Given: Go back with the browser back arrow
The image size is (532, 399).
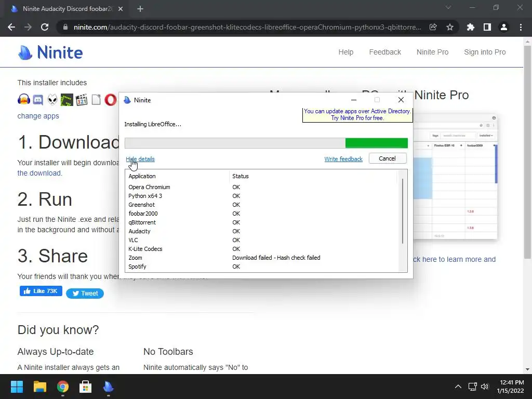Looking at the screenshot, I should tap(11, 27).
